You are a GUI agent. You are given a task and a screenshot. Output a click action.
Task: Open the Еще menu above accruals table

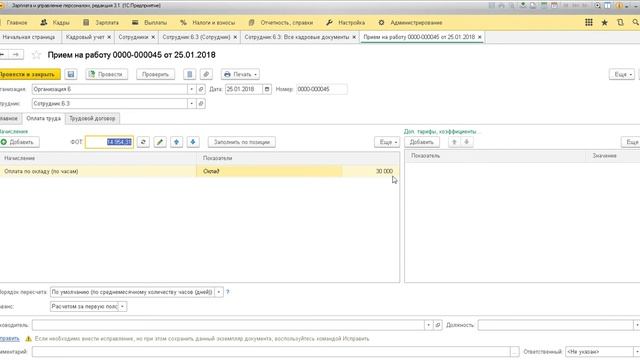click(387, 142)
